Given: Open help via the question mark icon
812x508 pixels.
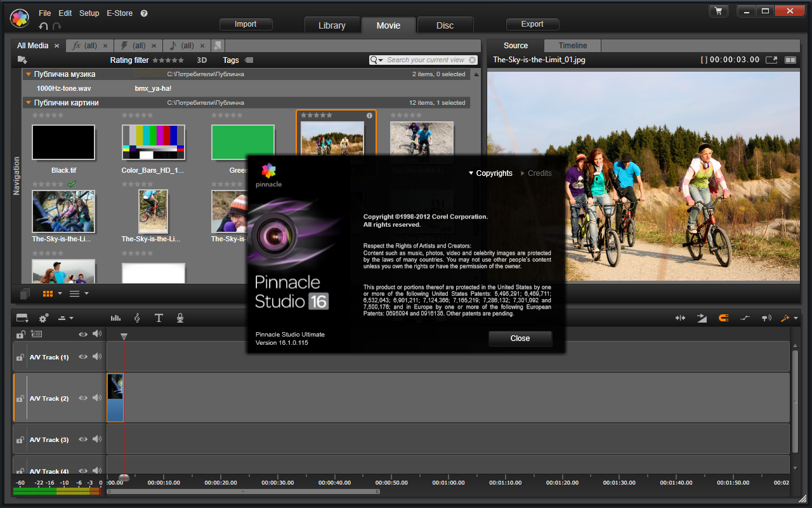Looking at the screenshot, I should (144, 13).
